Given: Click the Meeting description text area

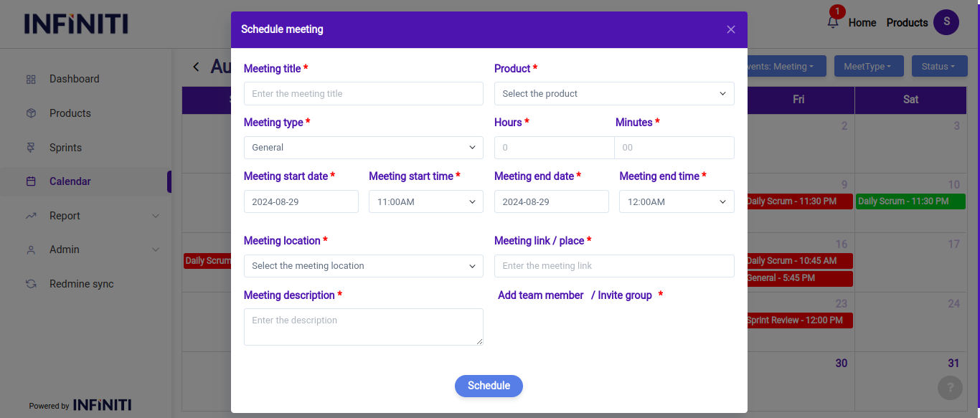Looking at the screenshot, I should pos(363,327).
